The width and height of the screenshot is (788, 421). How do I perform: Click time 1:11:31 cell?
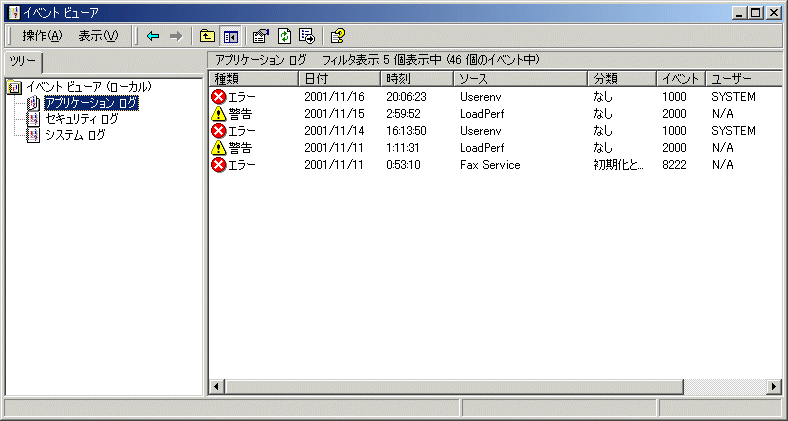pos(403,148)
